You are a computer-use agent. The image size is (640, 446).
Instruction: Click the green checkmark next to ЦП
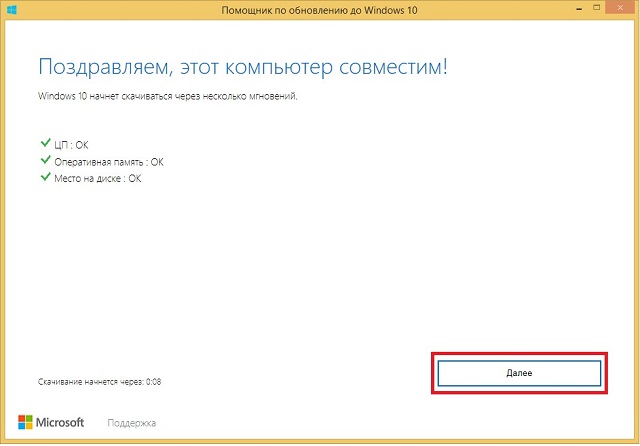tap(45, 143)
